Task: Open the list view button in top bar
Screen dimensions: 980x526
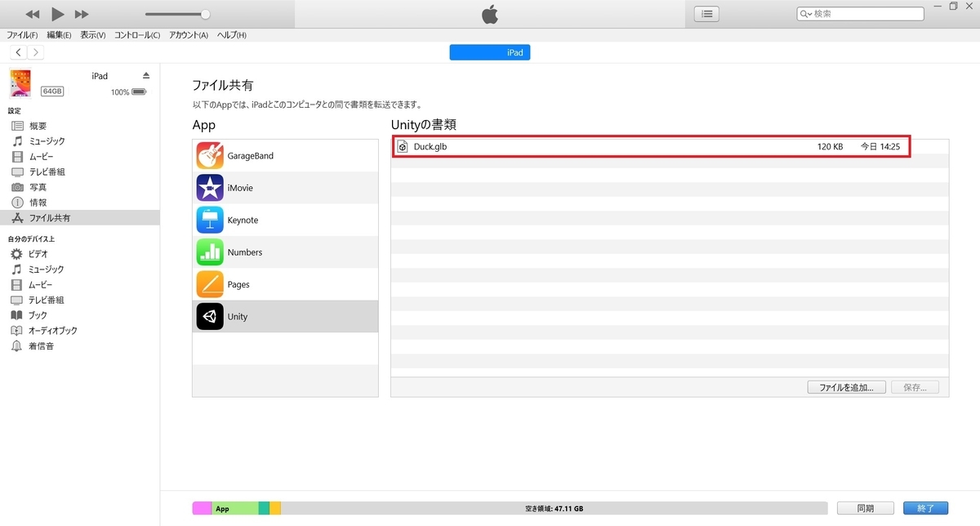Action: (706, 14)
